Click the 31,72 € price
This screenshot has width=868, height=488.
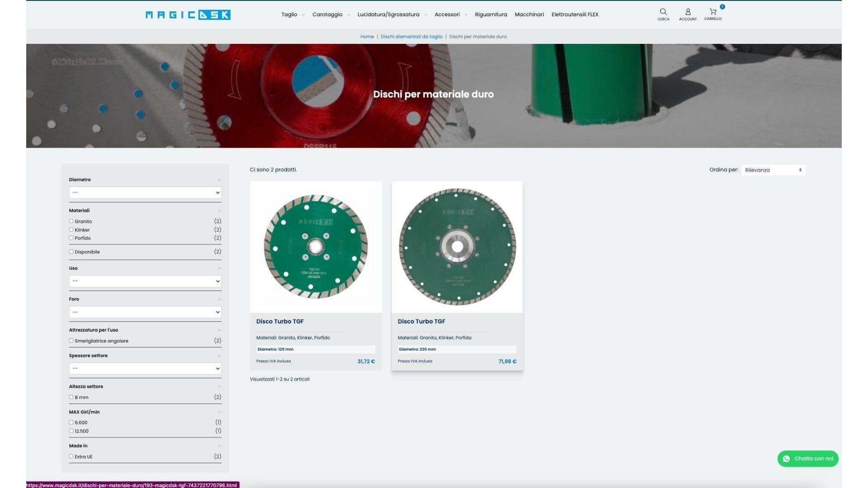tap(366, 361)
